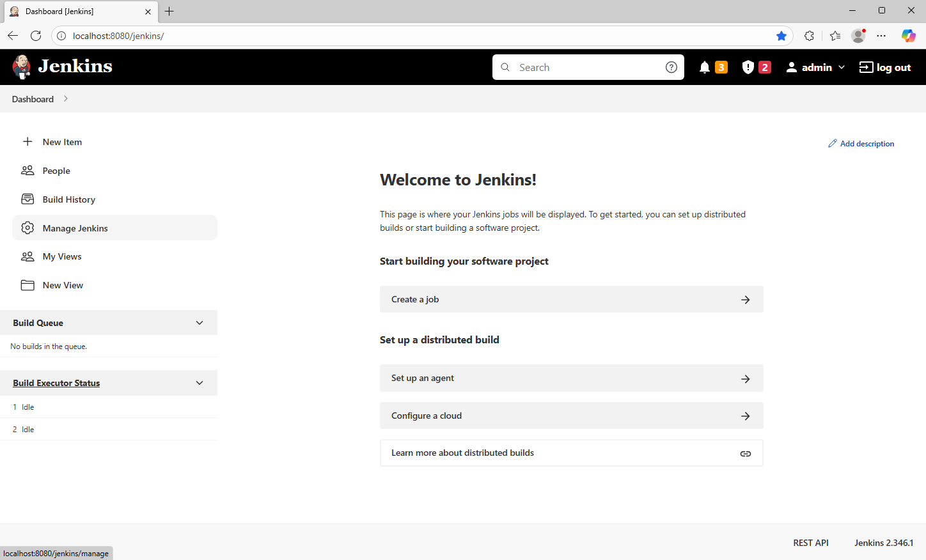Image resolution: width=926 pixels, height=560 pixels.
Task: Click the arrow on Set up an agent
Action: (746, 379)
